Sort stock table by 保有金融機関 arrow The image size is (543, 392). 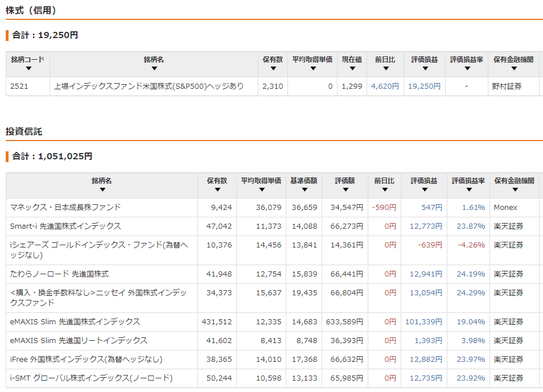(x=514, y=69)
